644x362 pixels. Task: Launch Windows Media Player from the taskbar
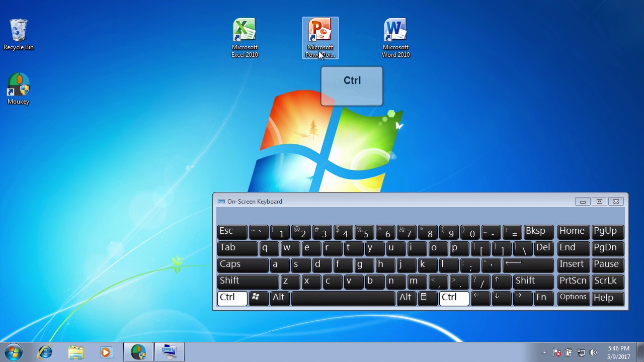[x=106, y=351]
